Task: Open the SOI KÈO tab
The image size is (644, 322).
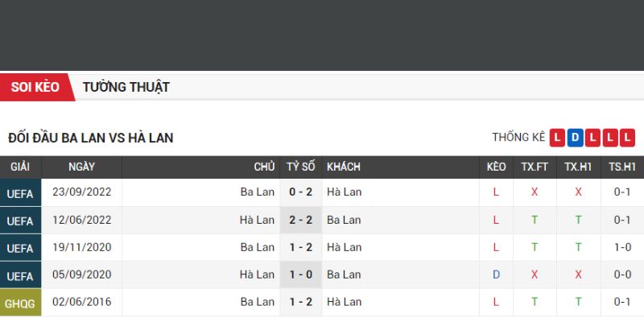Action: (x=35, y=87)
